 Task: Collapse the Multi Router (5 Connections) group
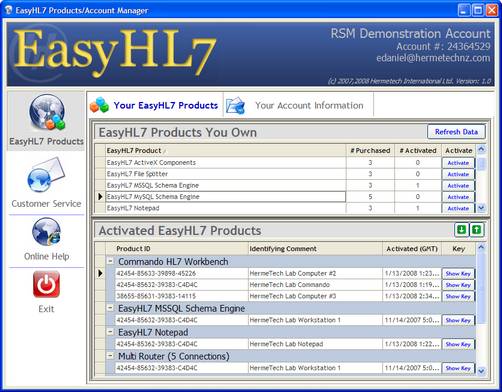pos(110,356)
